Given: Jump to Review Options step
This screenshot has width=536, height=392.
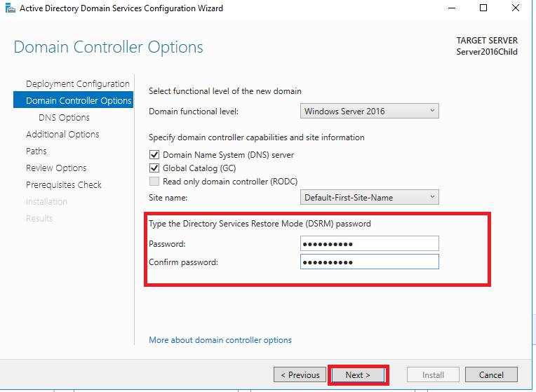Looking at the screenshot, I should pyautogui.click(x=56, y=168).
